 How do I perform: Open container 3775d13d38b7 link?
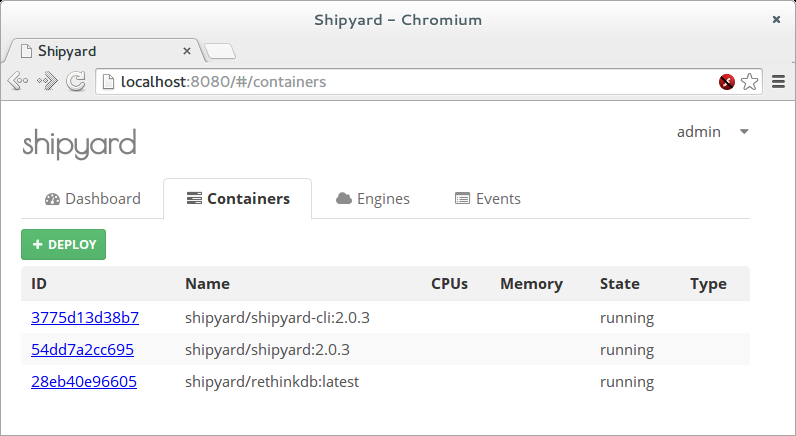[x=85, y=318]
